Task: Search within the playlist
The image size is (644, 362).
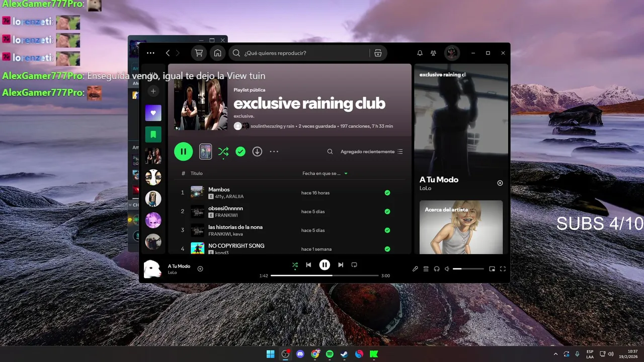Action: tap(330, 151)
